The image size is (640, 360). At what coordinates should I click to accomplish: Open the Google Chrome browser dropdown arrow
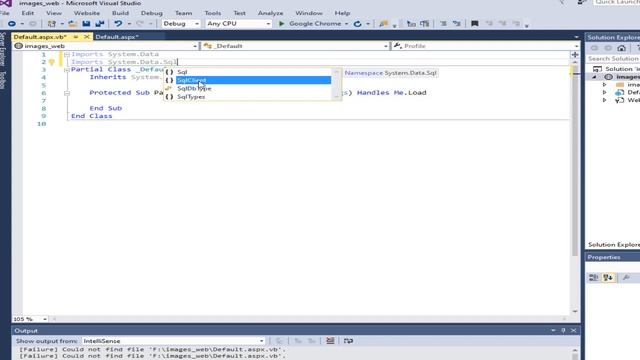click(346, 24)
